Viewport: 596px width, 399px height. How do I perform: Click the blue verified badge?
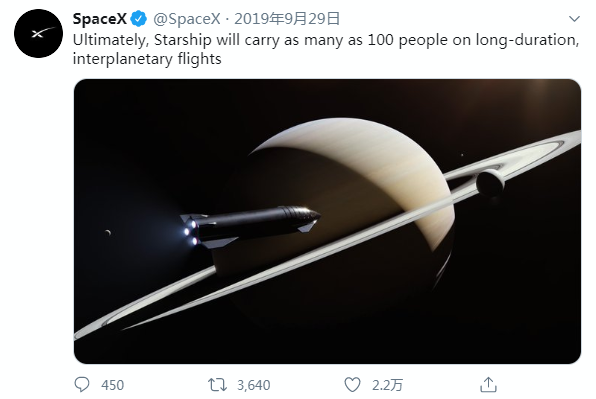click(x=139, y=19)
